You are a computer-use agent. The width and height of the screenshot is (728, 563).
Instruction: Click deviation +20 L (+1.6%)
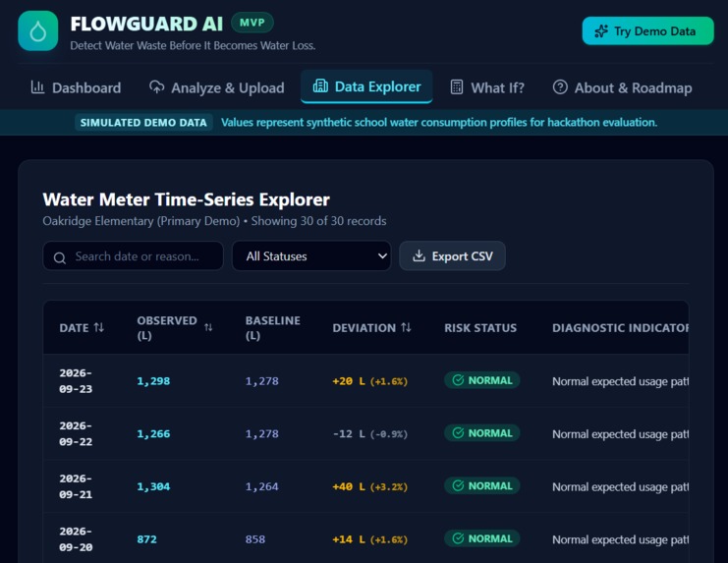pos(370,381)
